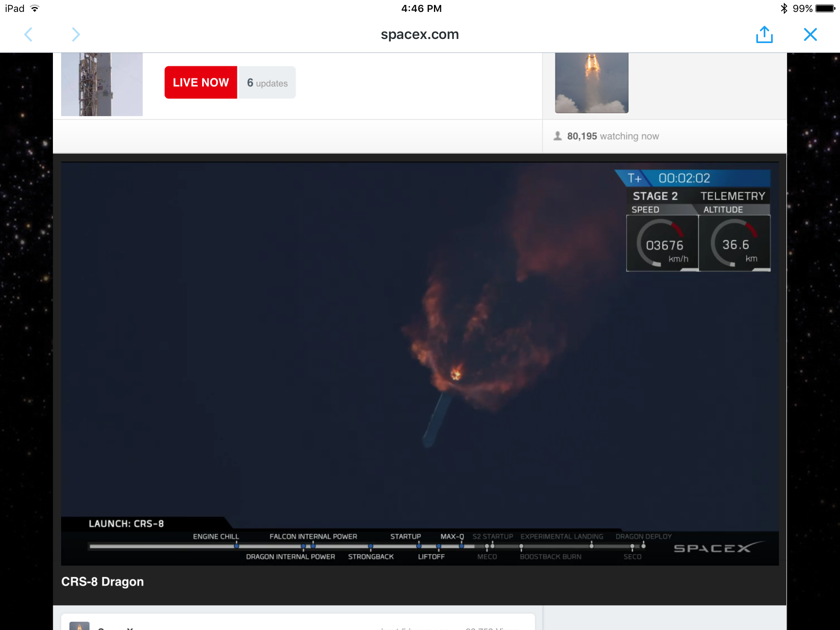Tap the speed gauge reading 03676 km/h
Viewport: 840px width, 630px height.
[662, 243]
